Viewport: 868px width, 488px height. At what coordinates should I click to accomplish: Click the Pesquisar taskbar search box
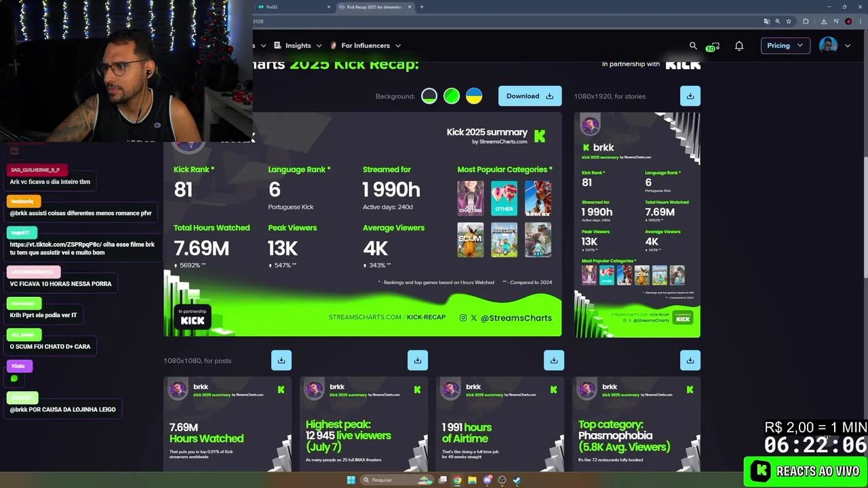(x=396, y=480)
